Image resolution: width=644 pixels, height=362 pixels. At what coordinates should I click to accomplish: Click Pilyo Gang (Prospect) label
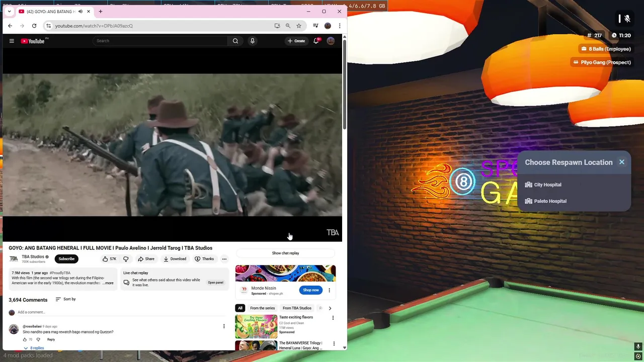(x=602, y=62)
